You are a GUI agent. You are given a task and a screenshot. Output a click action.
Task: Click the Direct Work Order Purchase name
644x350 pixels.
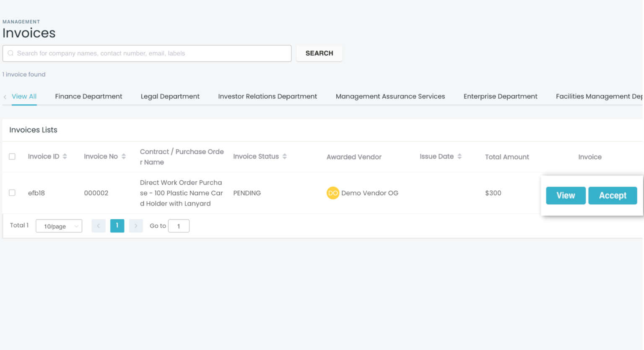point(182,193)
